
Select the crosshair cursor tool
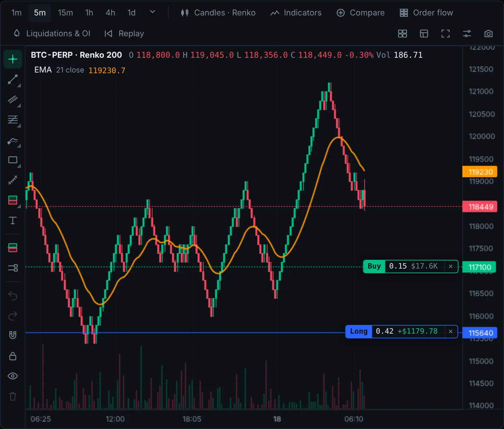pyautogui.click(x=13, y=59)
